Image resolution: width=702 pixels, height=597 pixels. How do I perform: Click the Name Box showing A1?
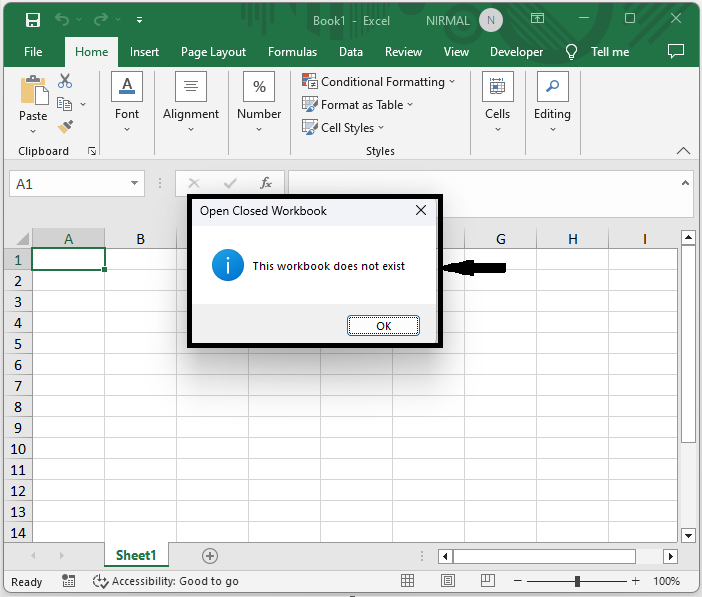(x=68, y=184)
